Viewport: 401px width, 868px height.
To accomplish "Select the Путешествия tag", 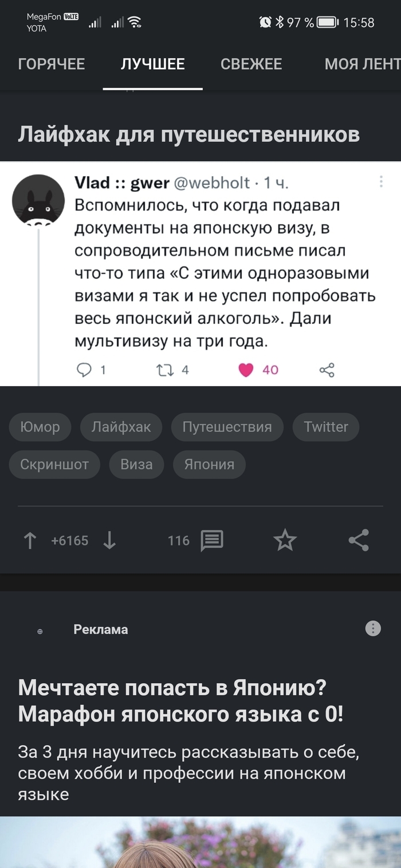I will coord(227,427).
